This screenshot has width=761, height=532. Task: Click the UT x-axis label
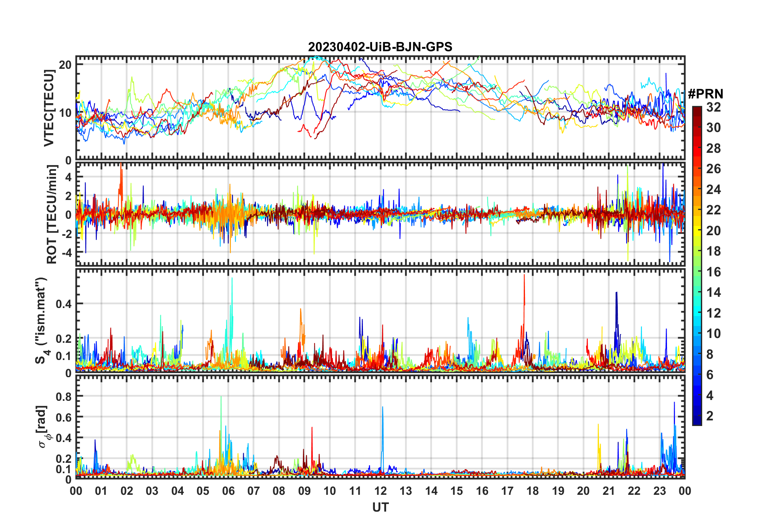(x=380, y=508)
